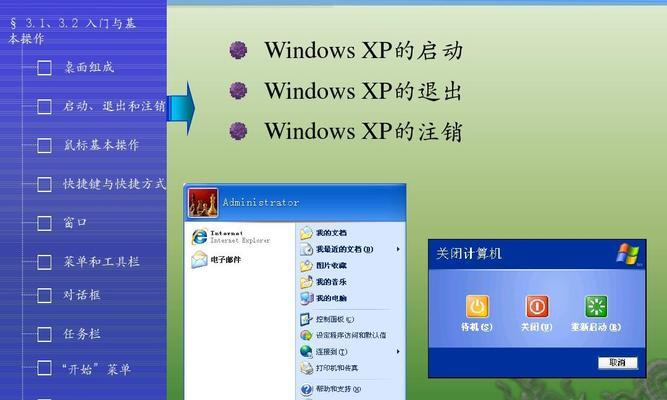Click the red 关闭 power icon
This screenshot has height=400, width=667.
[x=537, y=306]
